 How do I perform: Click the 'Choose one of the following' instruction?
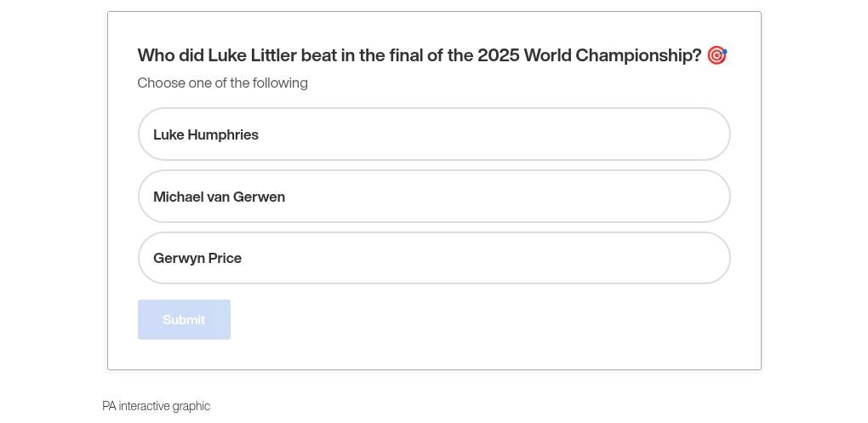tap(223, 83)
